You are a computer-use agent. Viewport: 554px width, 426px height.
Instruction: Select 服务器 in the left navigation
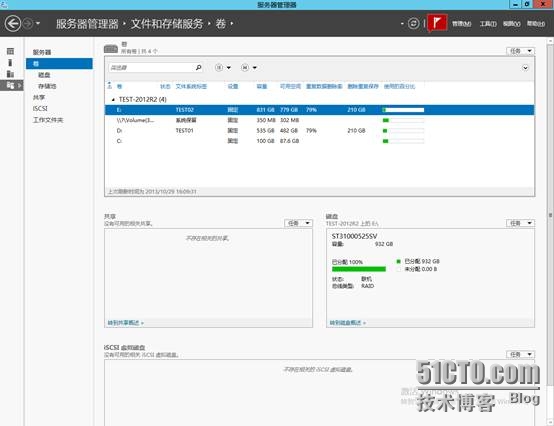tap(42, 52)
